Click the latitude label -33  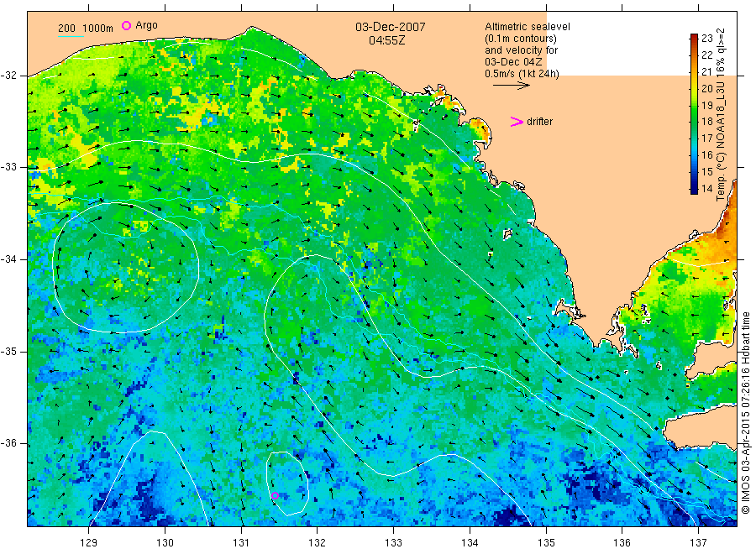point(8,167)
